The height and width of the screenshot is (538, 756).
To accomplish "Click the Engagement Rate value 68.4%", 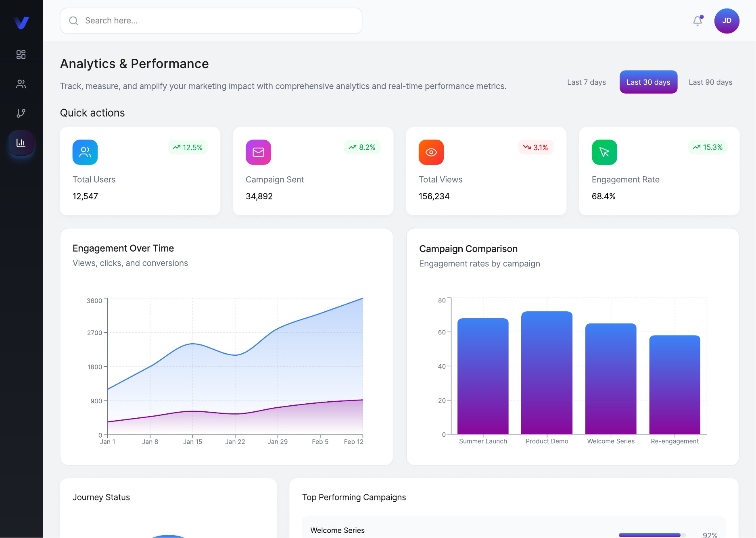I will [x=604, y=196].
